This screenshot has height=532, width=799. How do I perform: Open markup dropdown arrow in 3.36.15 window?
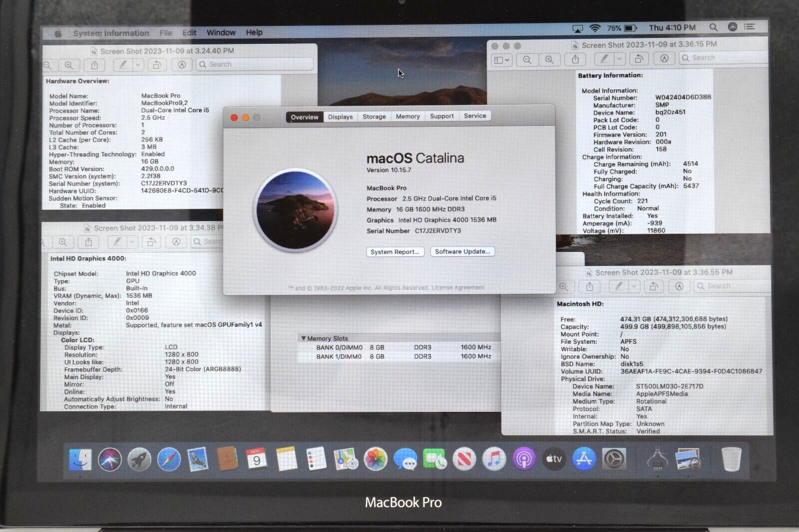619,59
